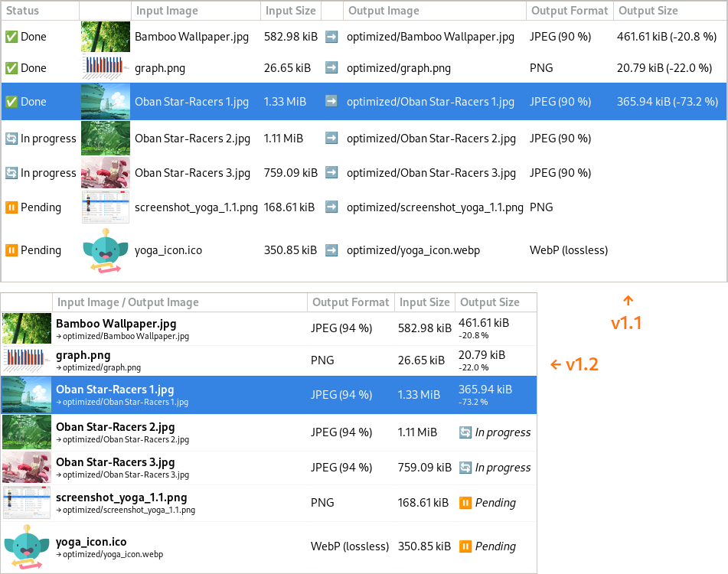728x574 pixels.
Task: Select the bold screenshot_yoga_1.1.png file name in v1.2
Action: coord(121,497)
